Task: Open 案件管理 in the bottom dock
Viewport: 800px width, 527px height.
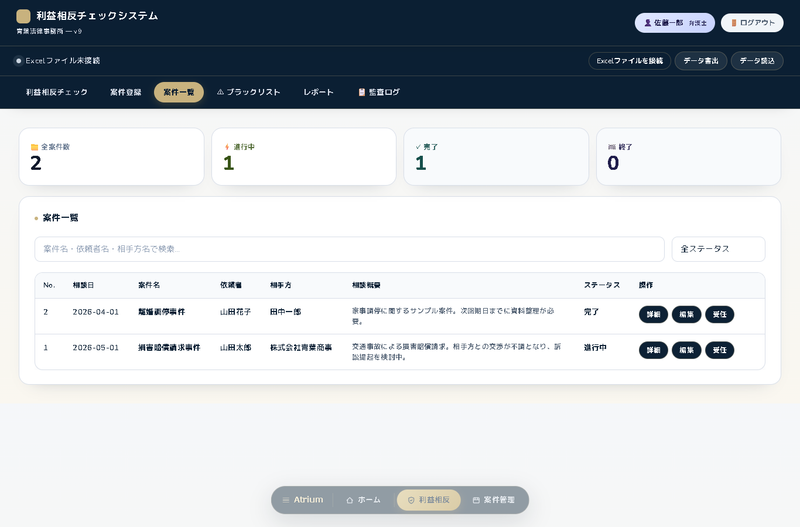Action: [x=494, y=500]
